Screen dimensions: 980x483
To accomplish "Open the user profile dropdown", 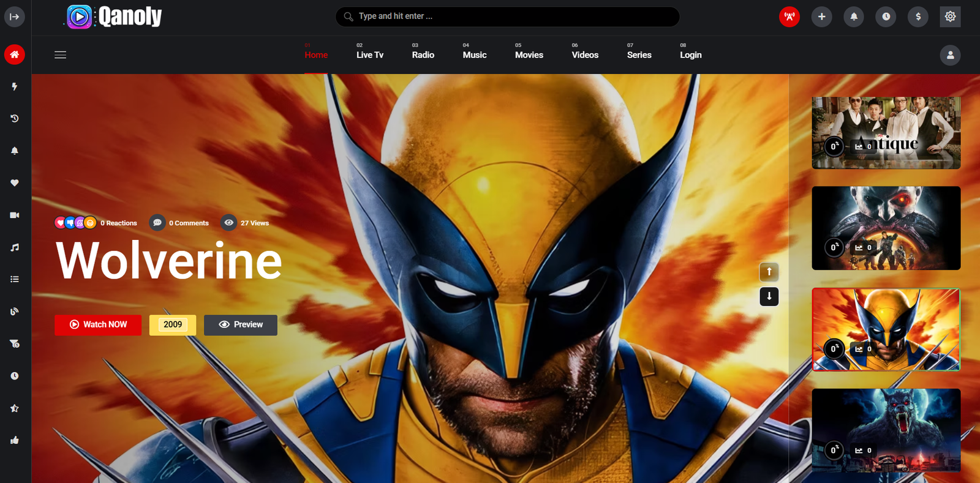I will coord(950,55).
